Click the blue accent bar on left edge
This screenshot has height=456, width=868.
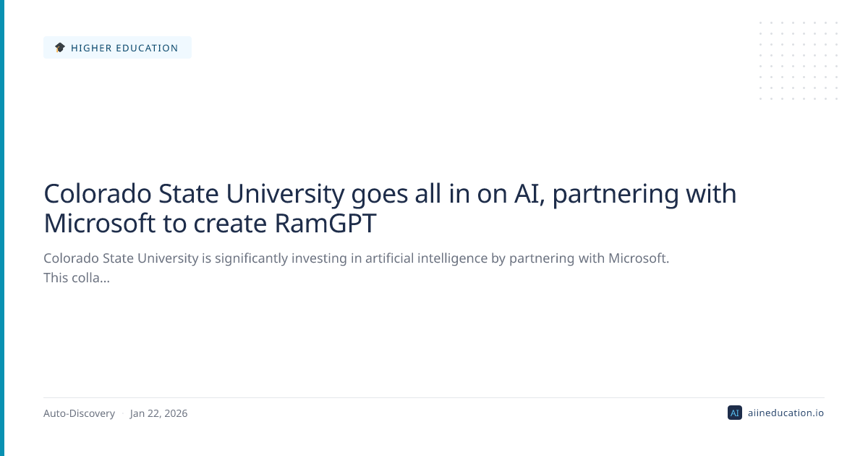2,228
